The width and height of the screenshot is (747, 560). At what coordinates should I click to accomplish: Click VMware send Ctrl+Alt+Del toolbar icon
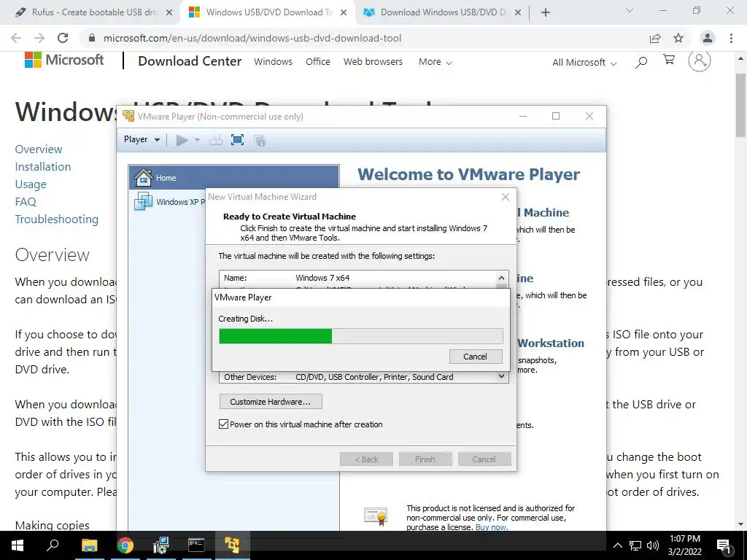click(216, 140)
